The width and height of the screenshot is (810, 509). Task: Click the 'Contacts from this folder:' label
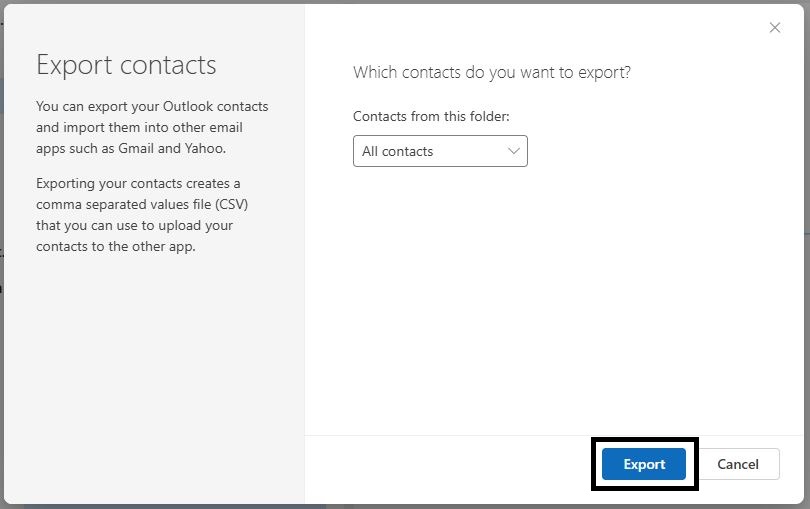[431, 116]
